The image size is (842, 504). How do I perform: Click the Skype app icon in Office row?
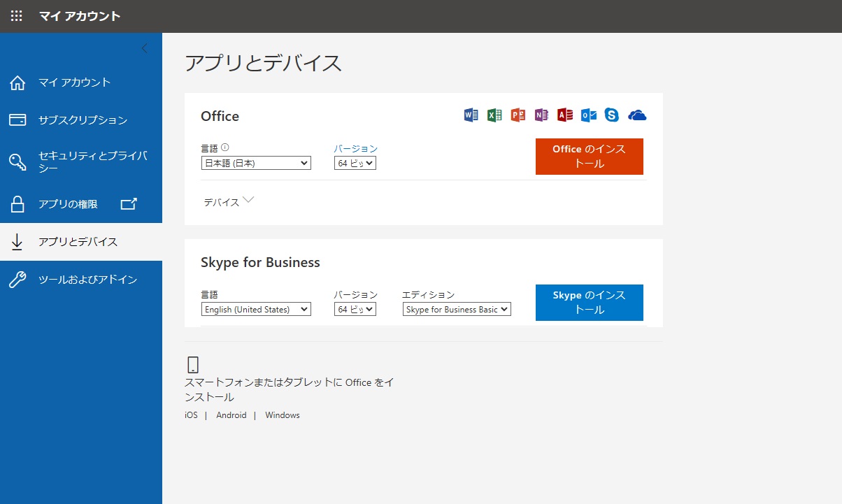[x=612, y=115]
